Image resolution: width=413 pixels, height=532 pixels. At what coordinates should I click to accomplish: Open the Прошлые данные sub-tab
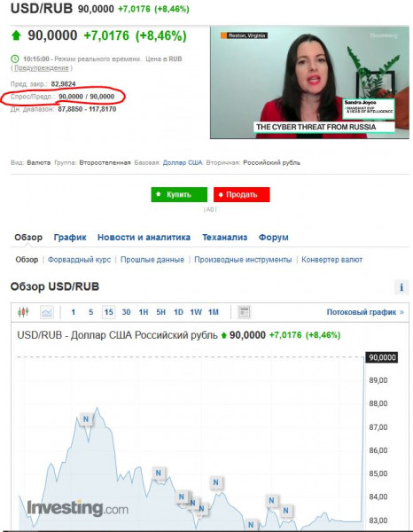[152, 260]
